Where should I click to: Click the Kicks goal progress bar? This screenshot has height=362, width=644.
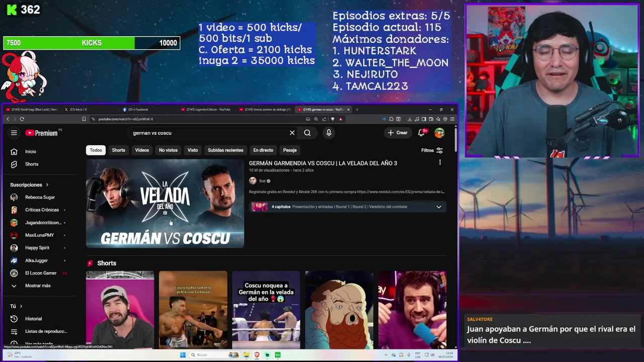(92, 43)
